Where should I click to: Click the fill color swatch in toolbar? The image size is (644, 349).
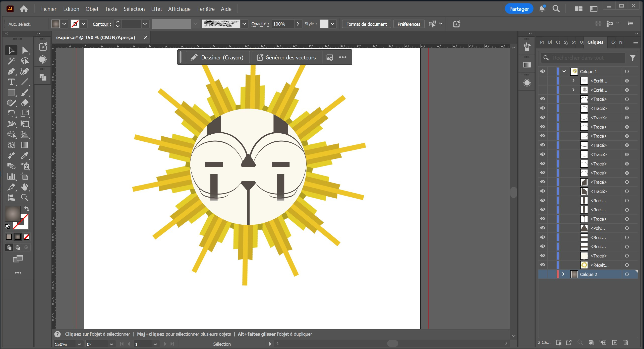[x=13, y=214]
